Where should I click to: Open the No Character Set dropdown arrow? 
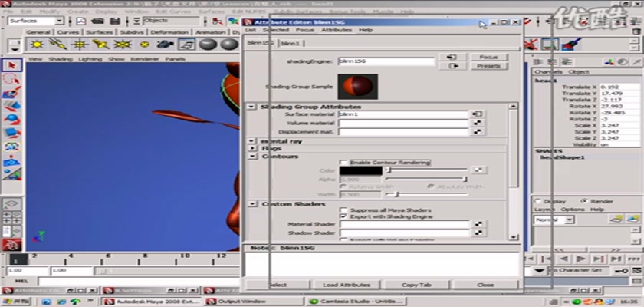[540, 271]
